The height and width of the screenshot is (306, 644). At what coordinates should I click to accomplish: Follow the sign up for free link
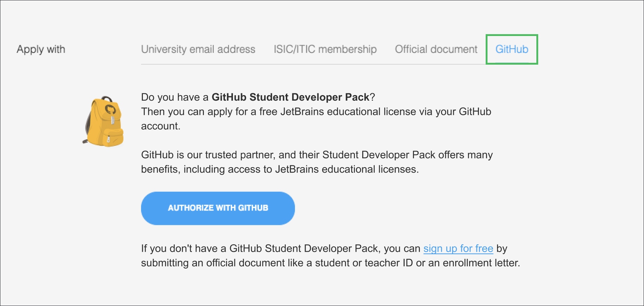coord(458,249)
